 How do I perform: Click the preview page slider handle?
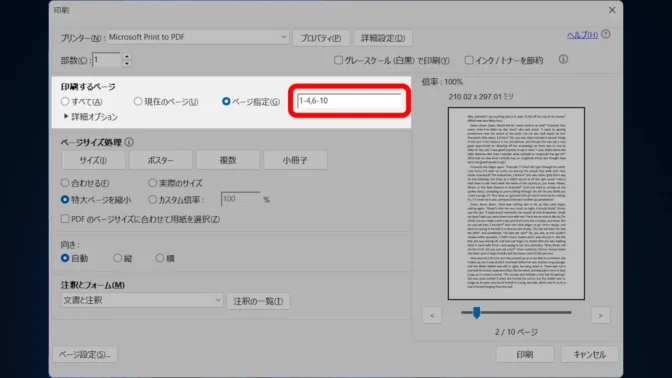(x=477, y=312)
